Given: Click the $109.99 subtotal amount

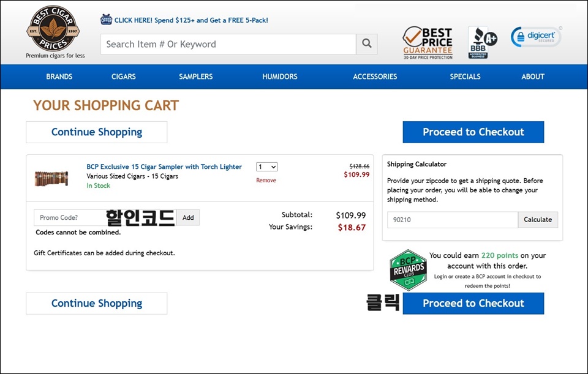Looking at the screenshot, I should point(350,215).
